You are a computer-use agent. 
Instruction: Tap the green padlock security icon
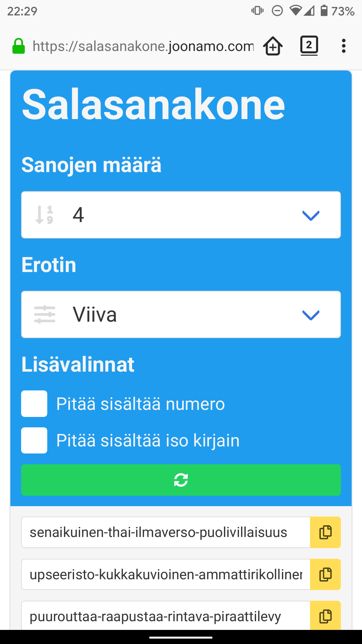click(x=19, y=46)
